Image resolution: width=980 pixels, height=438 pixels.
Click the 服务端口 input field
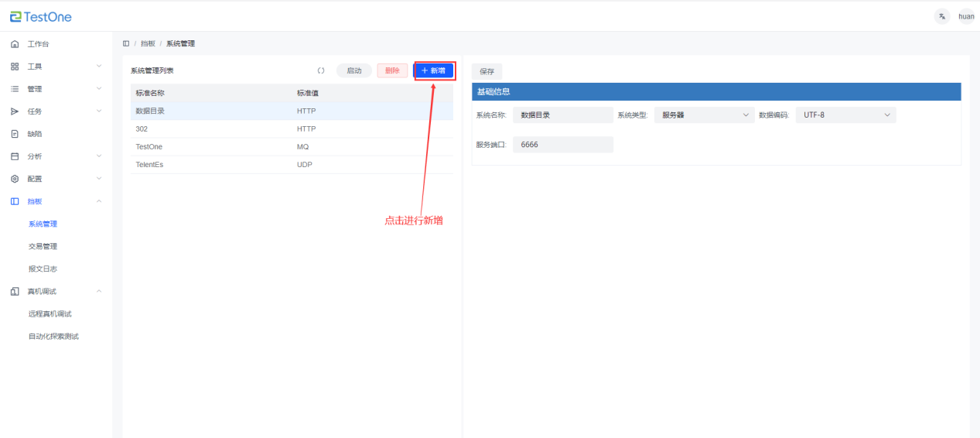coord(562,145)
